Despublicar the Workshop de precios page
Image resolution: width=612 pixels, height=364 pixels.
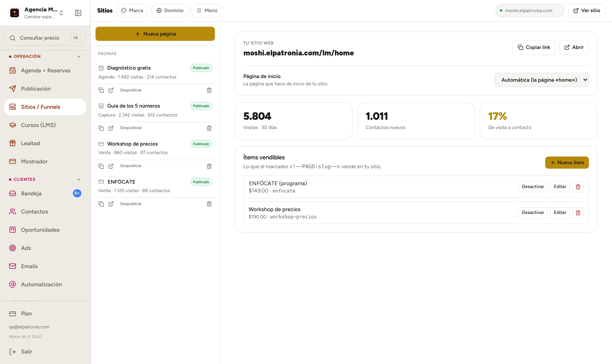pos(131,166)
